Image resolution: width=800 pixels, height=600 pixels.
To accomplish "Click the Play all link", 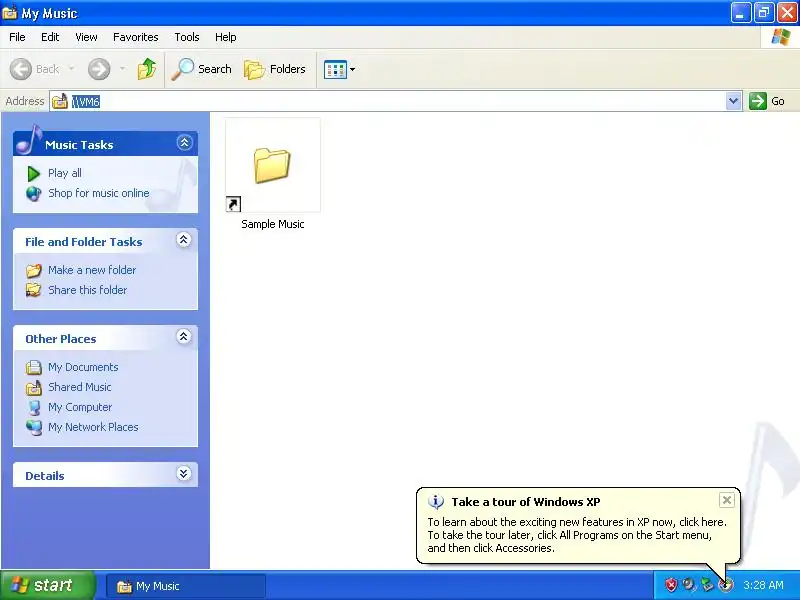I will pyautogui.click(x=65, y=173).
